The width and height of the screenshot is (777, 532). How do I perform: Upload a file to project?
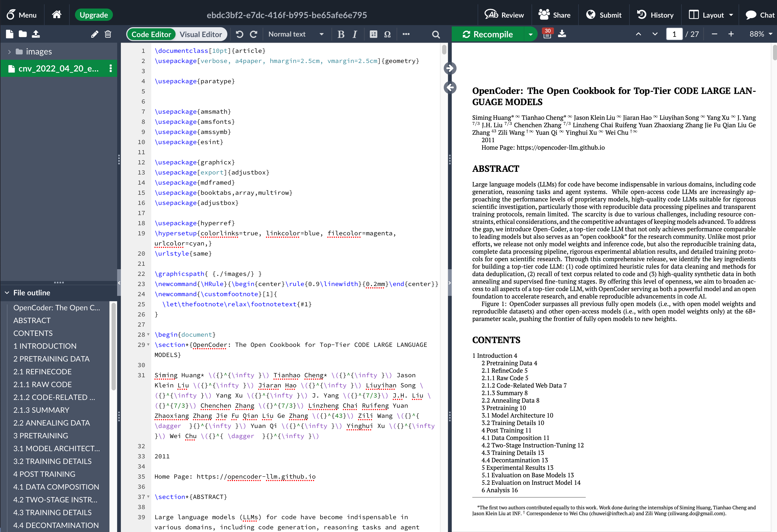pos(36,34)
